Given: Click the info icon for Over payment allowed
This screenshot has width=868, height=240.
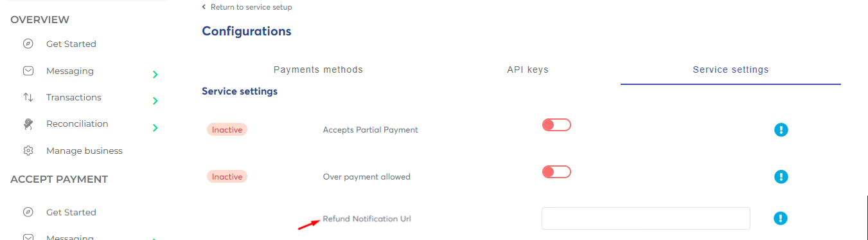Looking at the screenshot, I should (781, 176).
